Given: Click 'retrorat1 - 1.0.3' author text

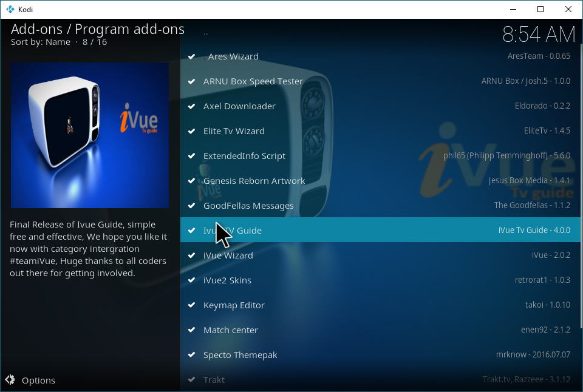Looking at the screenshot, I should point(542,280).
